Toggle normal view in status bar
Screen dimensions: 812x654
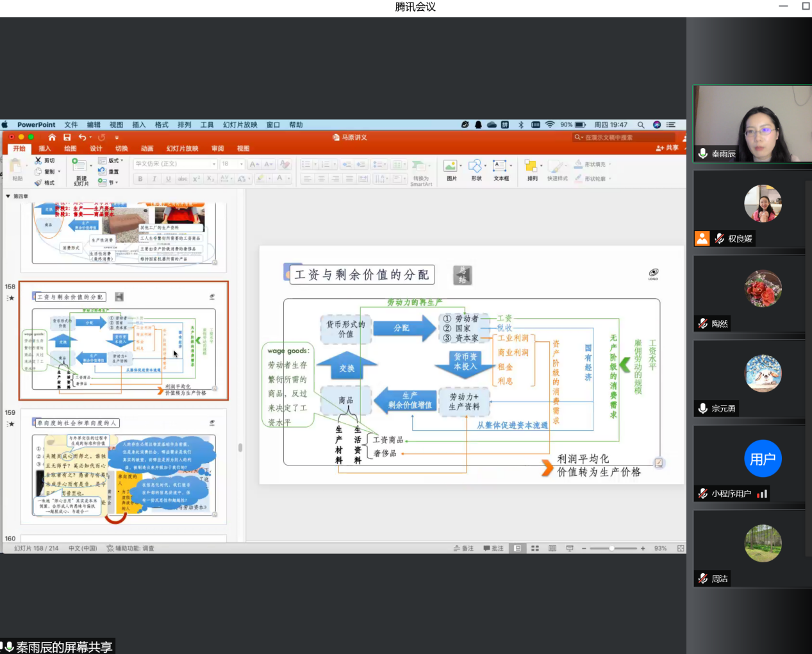[x=518, y=548]
